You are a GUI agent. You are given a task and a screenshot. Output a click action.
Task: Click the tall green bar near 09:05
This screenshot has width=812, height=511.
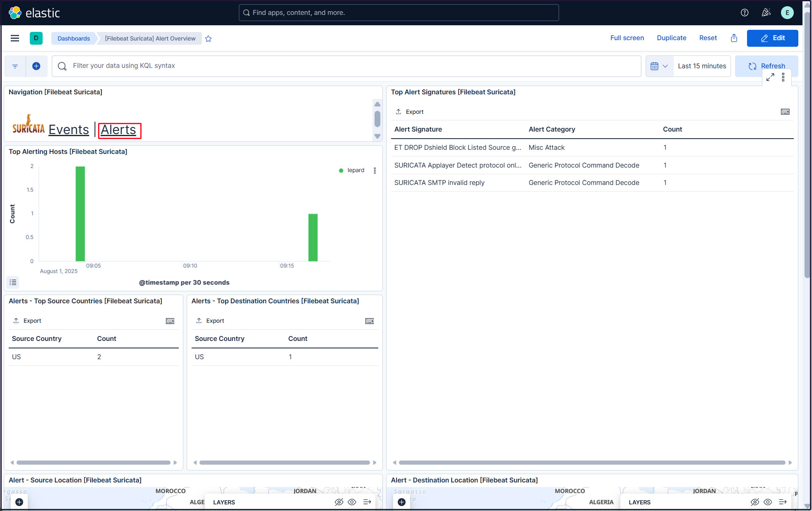[80, 214]
